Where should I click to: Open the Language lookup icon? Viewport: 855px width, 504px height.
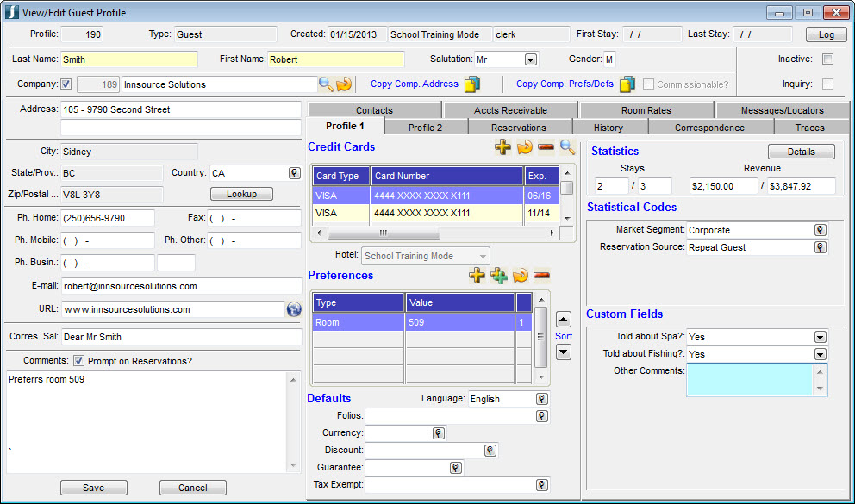pos(542,399)
